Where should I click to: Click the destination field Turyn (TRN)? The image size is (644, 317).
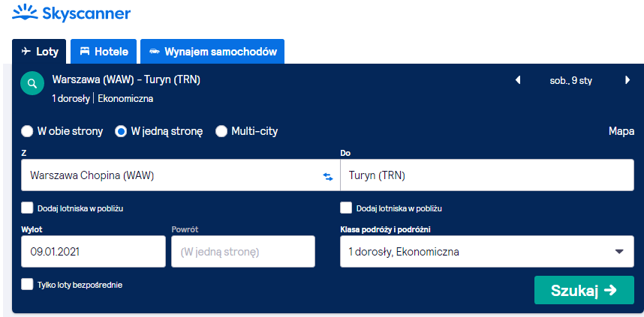click(487, 175)
